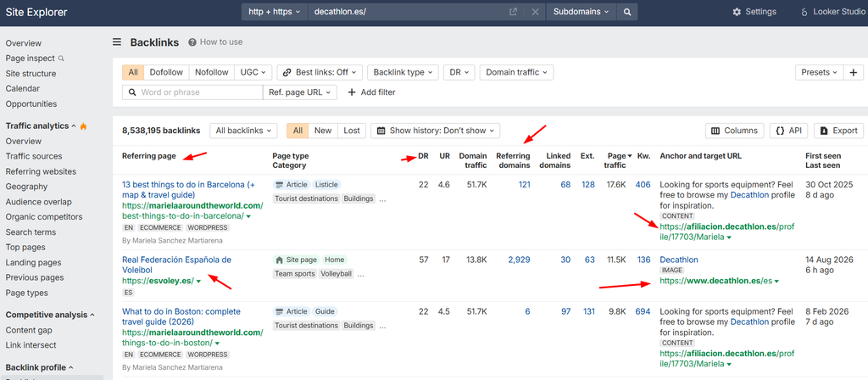
Task: Sort by the DR column header
Action: pos(423,156)
